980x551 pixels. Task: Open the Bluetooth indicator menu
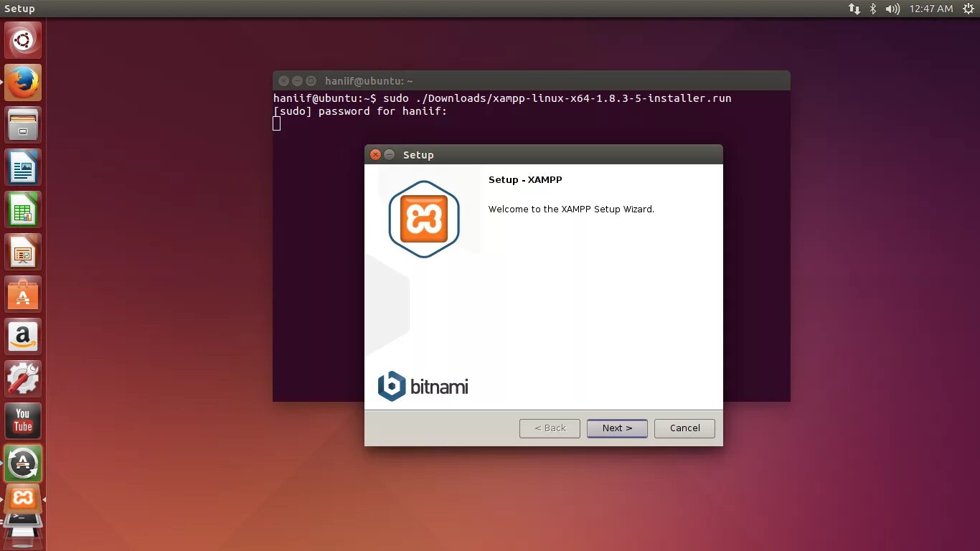coord(873,9)
